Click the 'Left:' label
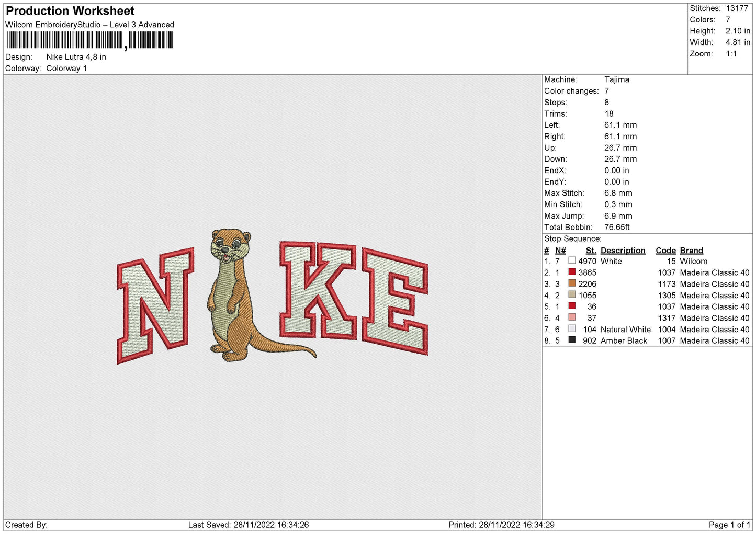 [x=552, y=125]
